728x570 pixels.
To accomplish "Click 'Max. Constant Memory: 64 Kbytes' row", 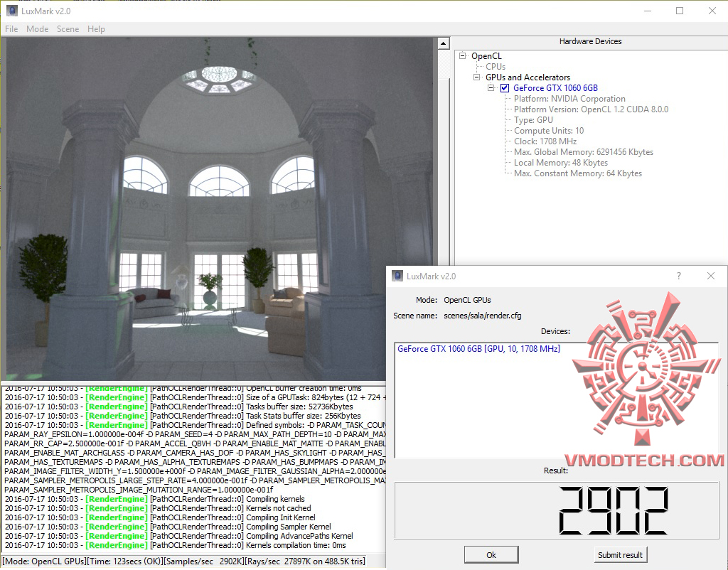I will (577, 173).
